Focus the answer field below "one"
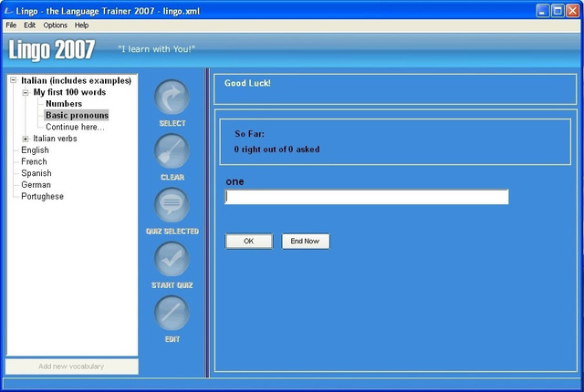Viewport: 584px width, 392px height. tap(367, 197)
